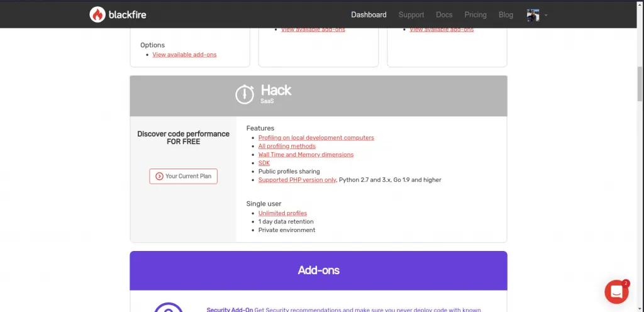Click the SDK feature link
The image size is (644, 312).
pyautogui.click(x=264, y=163)
